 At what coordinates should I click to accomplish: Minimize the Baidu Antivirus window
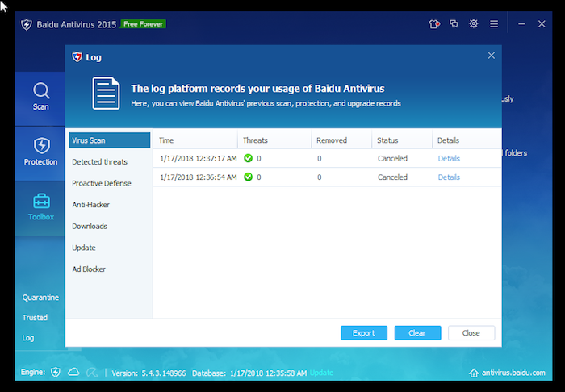[521, 23]
